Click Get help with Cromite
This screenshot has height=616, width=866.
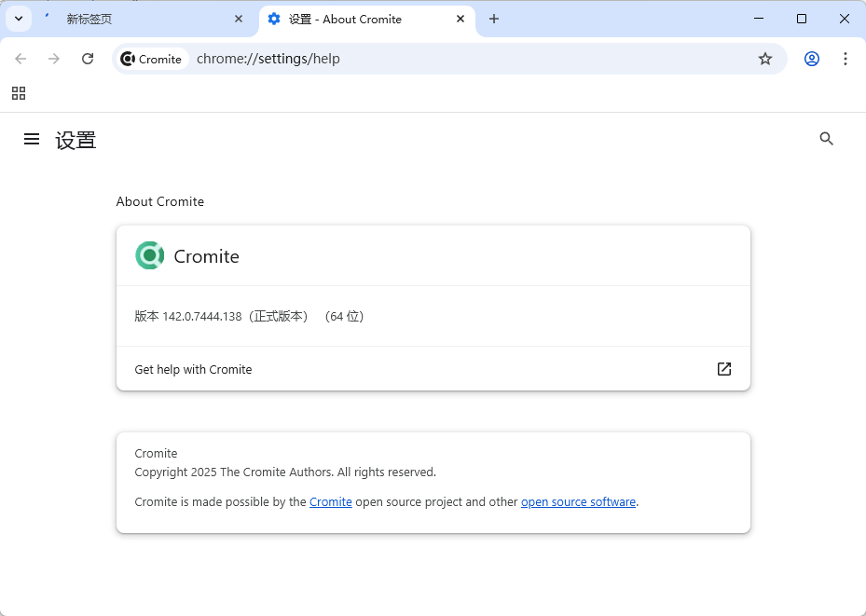193,369
